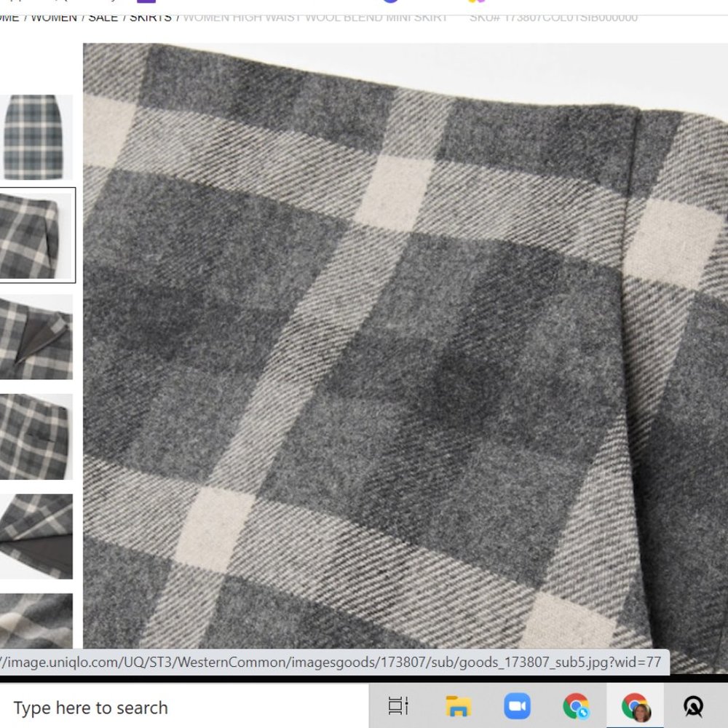Launch File Explorer from the taskbar

click(457, 707)
